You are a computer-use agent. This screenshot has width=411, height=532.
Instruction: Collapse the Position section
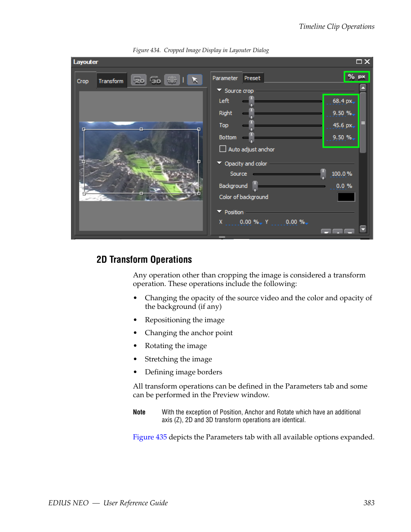click(x=219, y=212)
